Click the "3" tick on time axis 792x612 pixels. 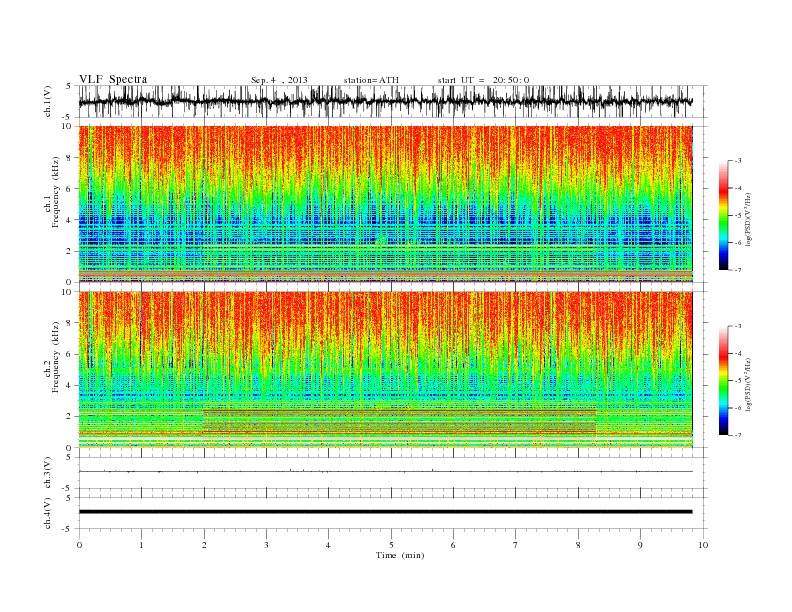coord(266,545)
